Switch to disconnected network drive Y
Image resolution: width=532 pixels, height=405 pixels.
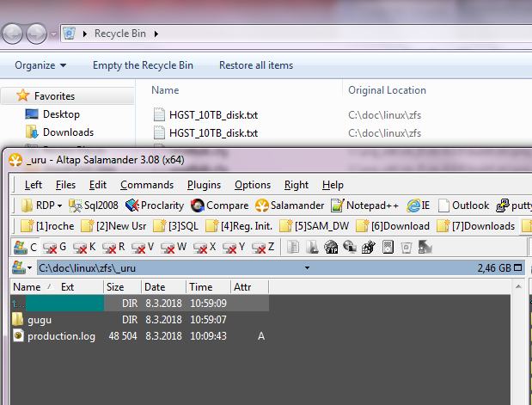[234, 247]
